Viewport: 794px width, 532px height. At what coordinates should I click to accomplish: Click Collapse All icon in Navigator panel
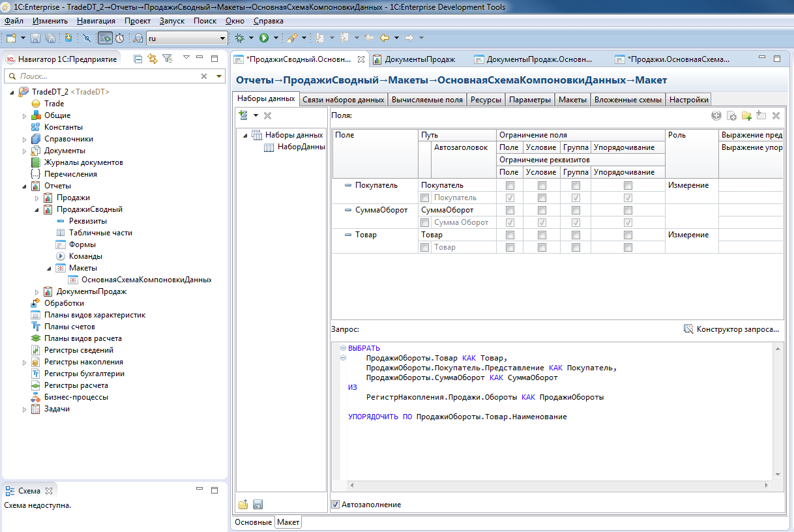tap(138, 59)
